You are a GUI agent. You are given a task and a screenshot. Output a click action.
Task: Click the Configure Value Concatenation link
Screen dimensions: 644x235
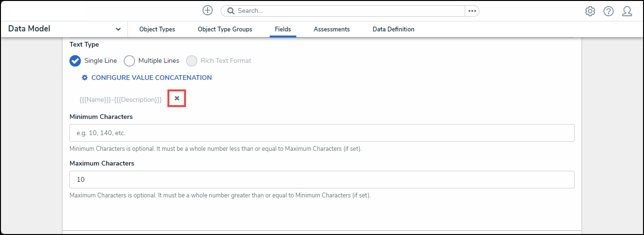click(151, 78)
